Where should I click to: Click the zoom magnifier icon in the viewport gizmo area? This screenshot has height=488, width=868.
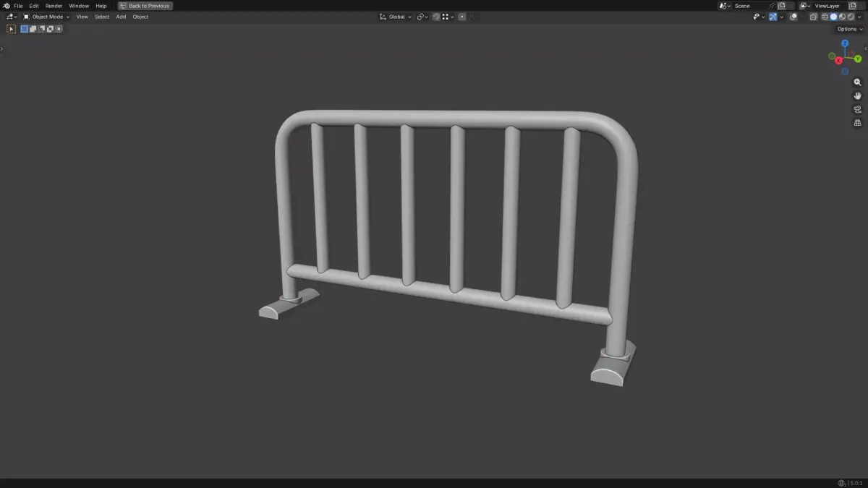point(857,82)
